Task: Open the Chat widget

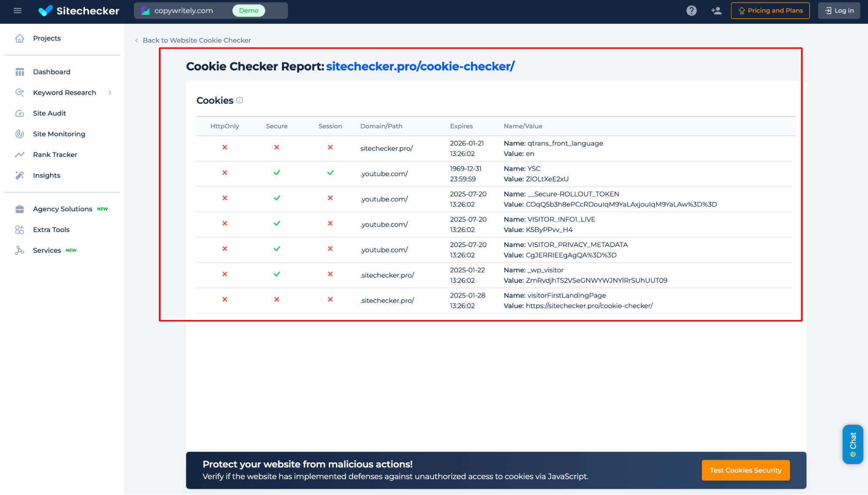Action: 852,444
